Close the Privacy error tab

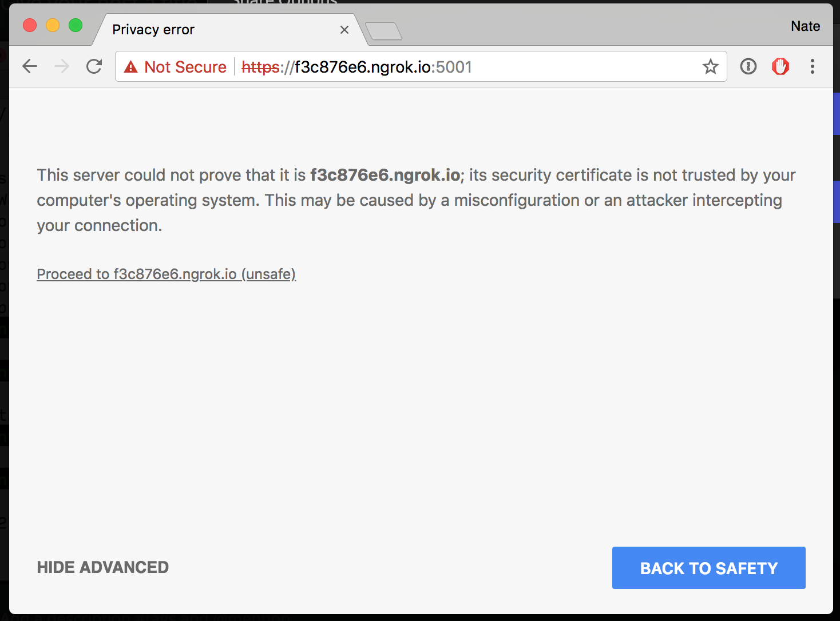coord(344,30)
